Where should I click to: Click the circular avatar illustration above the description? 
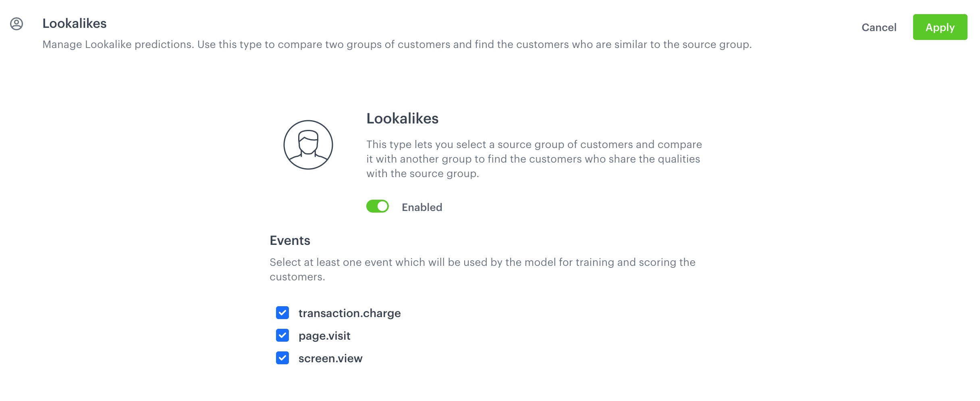coord(308,145)
